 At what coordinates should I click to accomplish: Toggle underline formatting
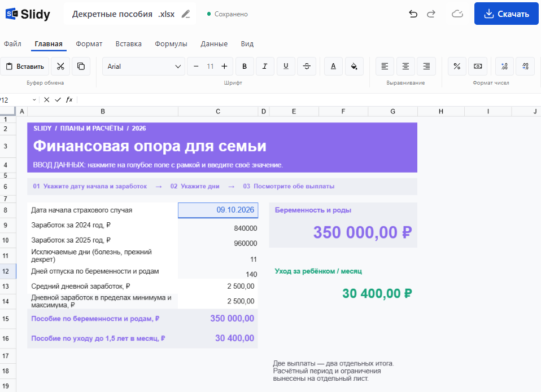point(286,67)
